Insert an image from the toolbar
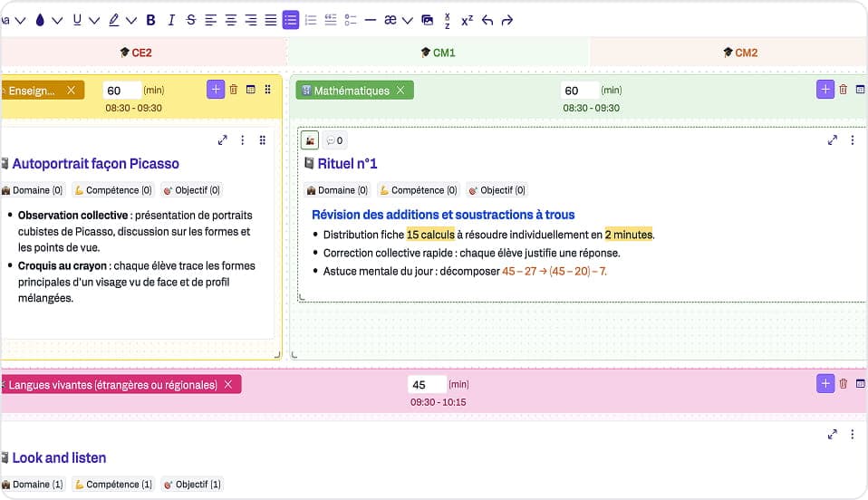This screenshot has height=500, width=868. coord(428,20)
